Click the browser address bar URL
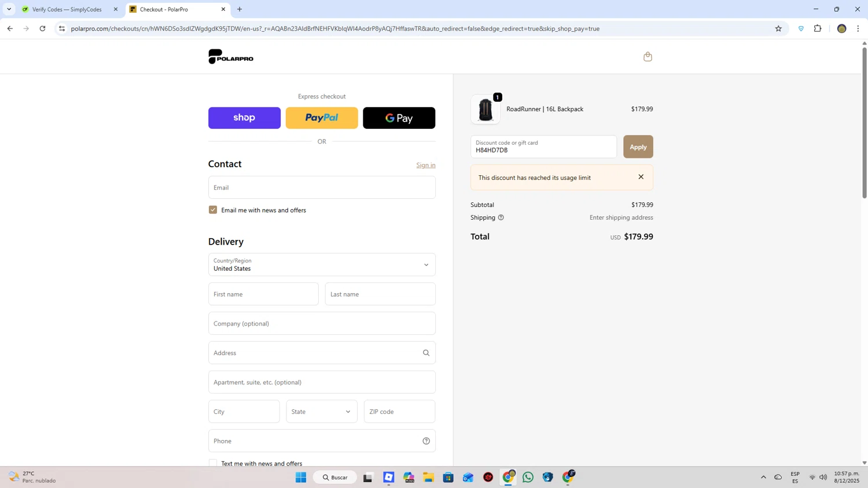Viewport: 868px width, 488px height. point(335,28)
